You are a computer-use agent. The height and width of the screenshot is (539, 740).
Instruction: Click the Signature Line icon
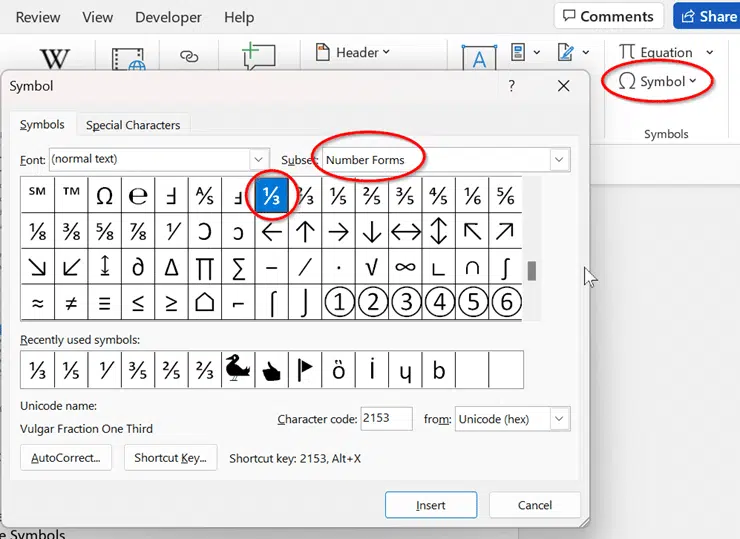565,52
